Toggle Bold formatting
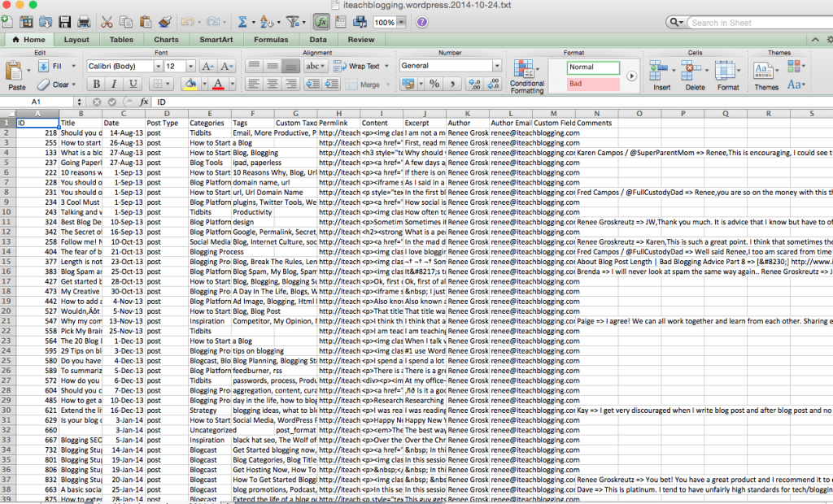833x504 pixels. pos(96,84)
